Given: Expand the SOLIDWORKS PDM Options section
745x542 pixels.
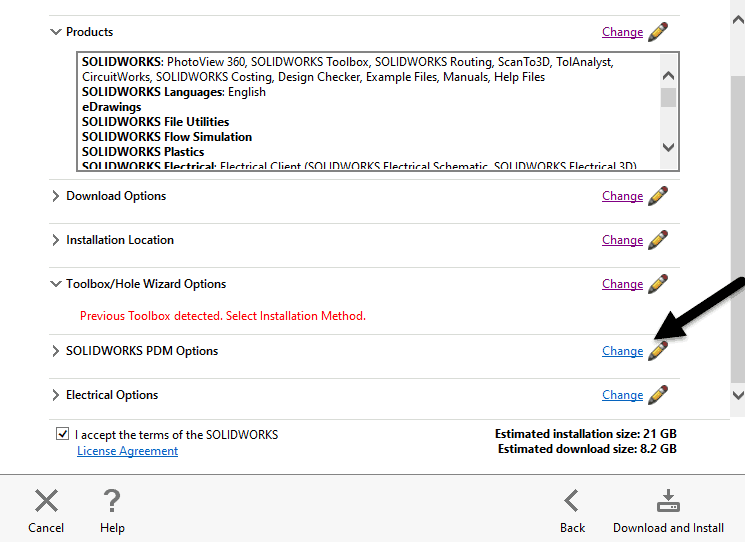Looking at the screenshot, I should (56, 351).
